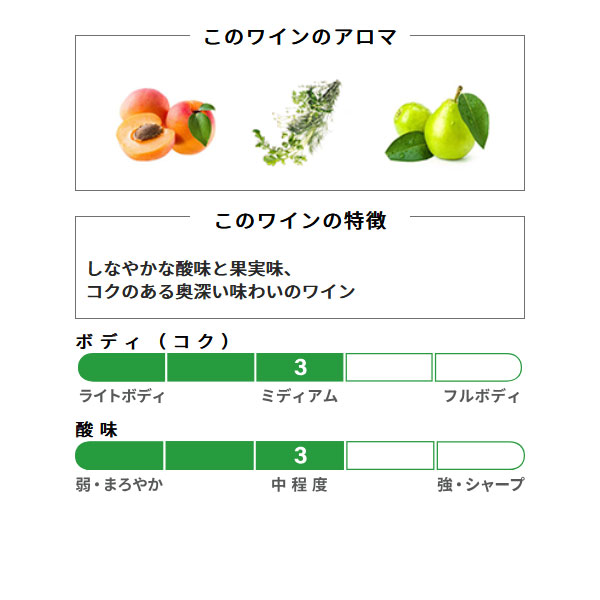600x600 pixels.
Task: Click the ライトボディ label
Action: pyautogui.click(x=122, y=396)
